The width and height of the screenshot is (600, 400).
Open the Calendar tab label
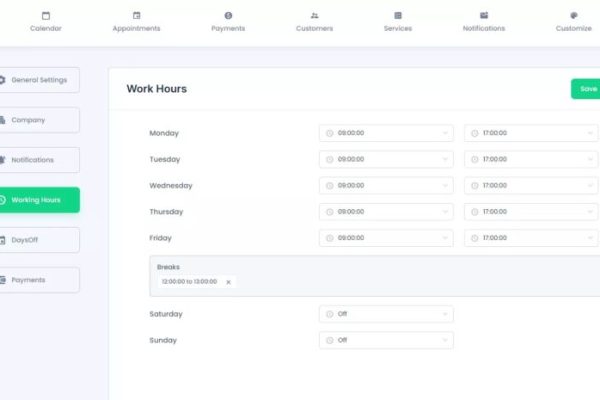pos(46,28)
